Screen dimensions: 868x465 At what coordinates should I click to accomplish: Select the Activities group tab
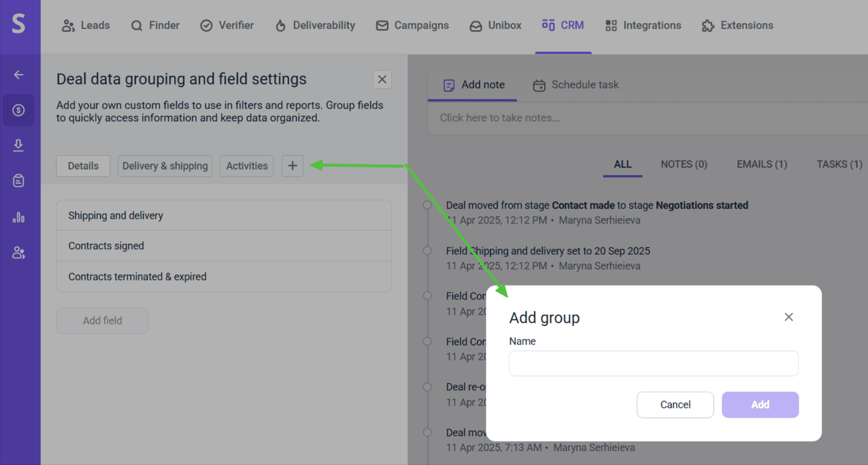(247, 166)
